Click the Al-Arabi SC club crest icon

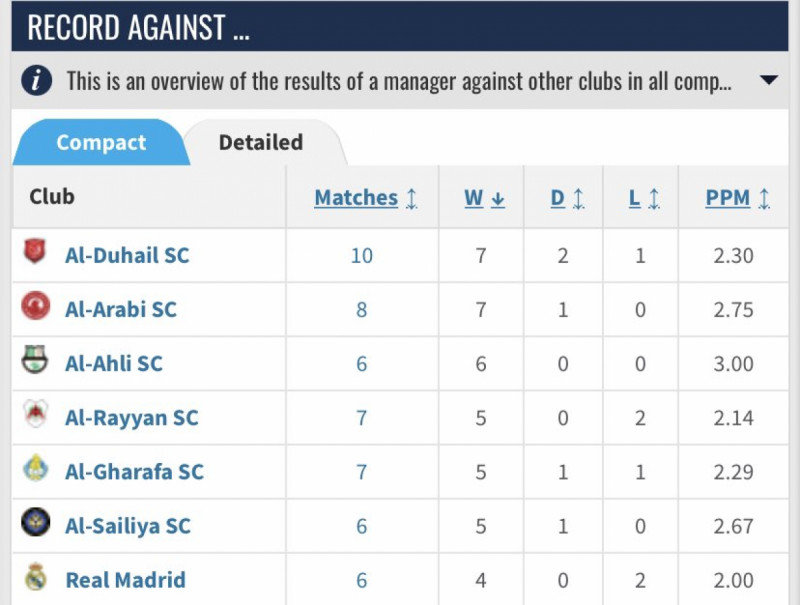coord(35,308)
